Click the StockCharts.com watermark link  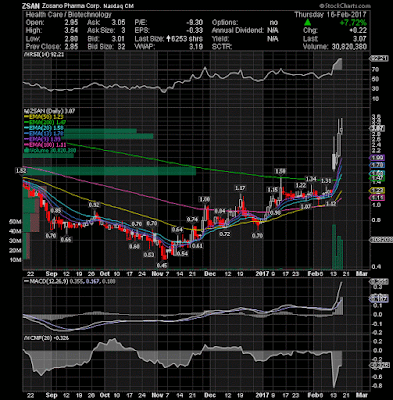tap(345, 6)
